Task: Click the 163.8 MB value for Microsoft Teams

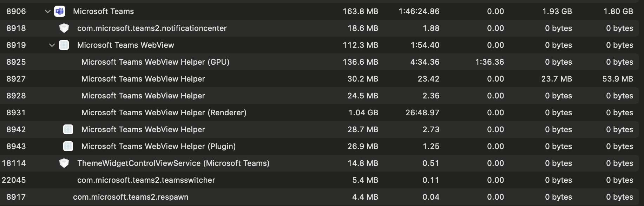Action: (361, 11)
